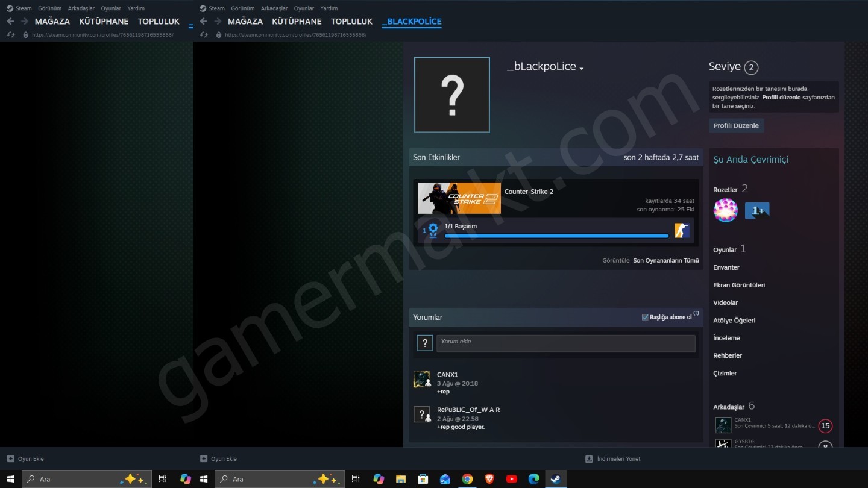Click the Profili Düzenle button
Screen dimensions: 868x488
736,125
